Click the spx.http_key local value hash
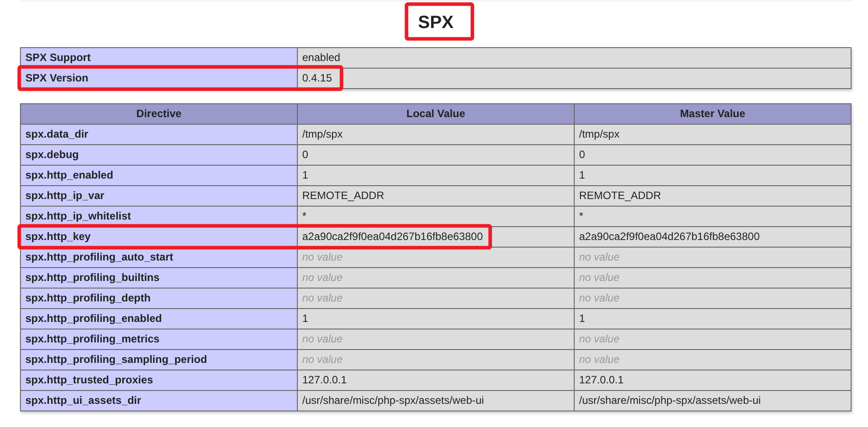This screenshot has width=868, height=427. 392,236
